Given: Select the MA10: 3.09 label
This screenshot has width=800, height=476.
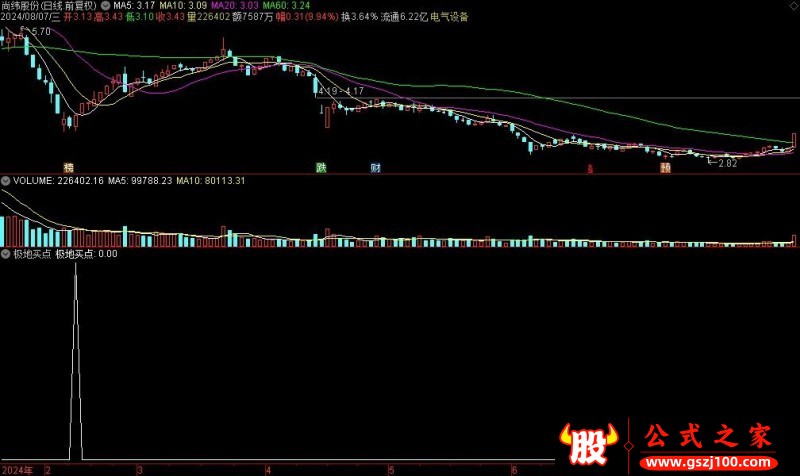Looking at the screenshot, I should 183,6.
